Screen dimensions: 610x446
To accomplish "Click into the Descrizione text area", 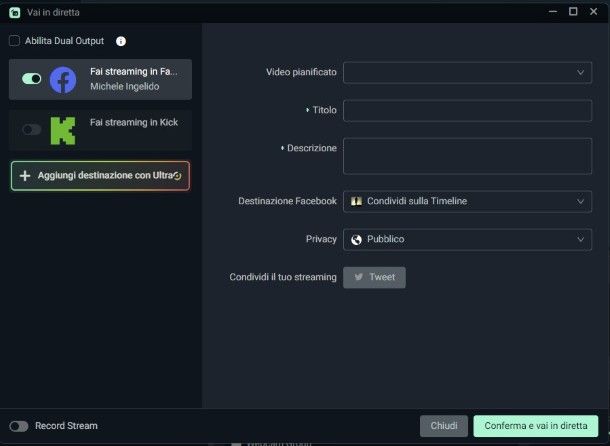I will tap(467, 156).
